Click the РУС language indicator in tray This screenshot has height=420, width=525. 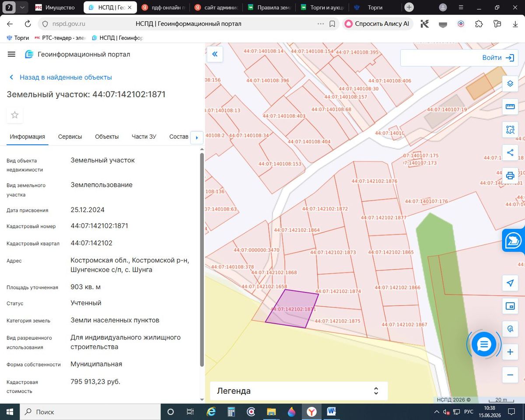click(x=469, y=412)
